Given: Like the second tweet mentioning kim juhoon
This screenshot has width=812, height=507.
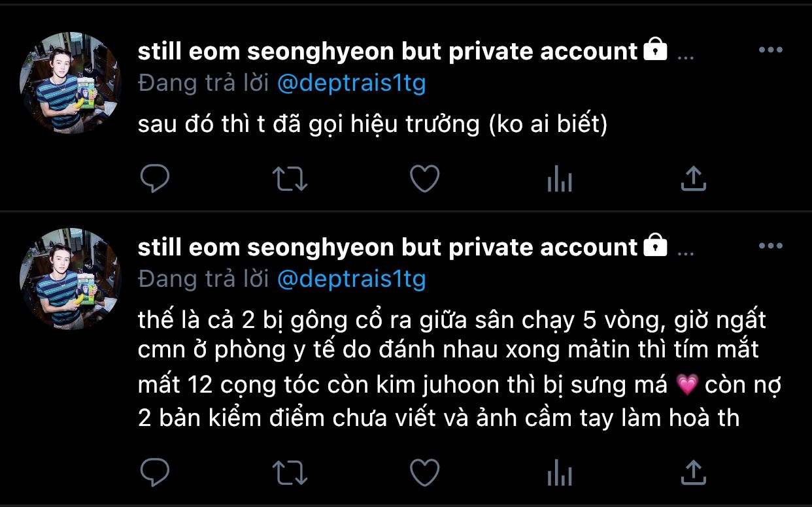Looking at the screenshot, I should click(x=424, y=472).
